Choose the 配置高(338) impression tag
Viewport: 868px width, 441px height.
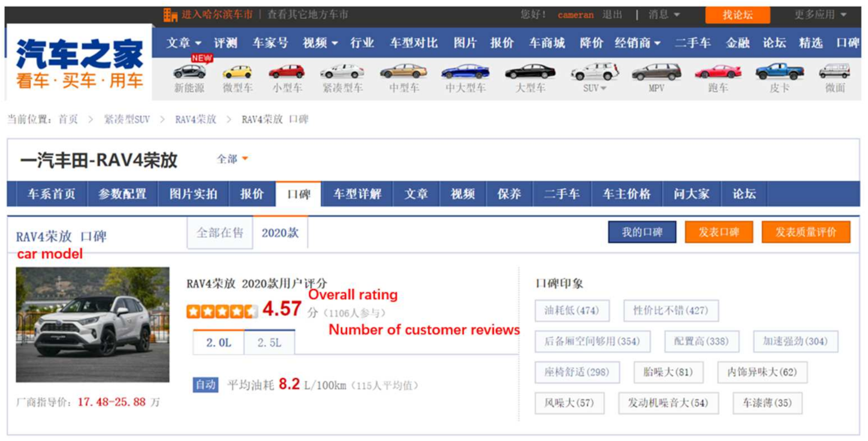click(x=702, y=341)
